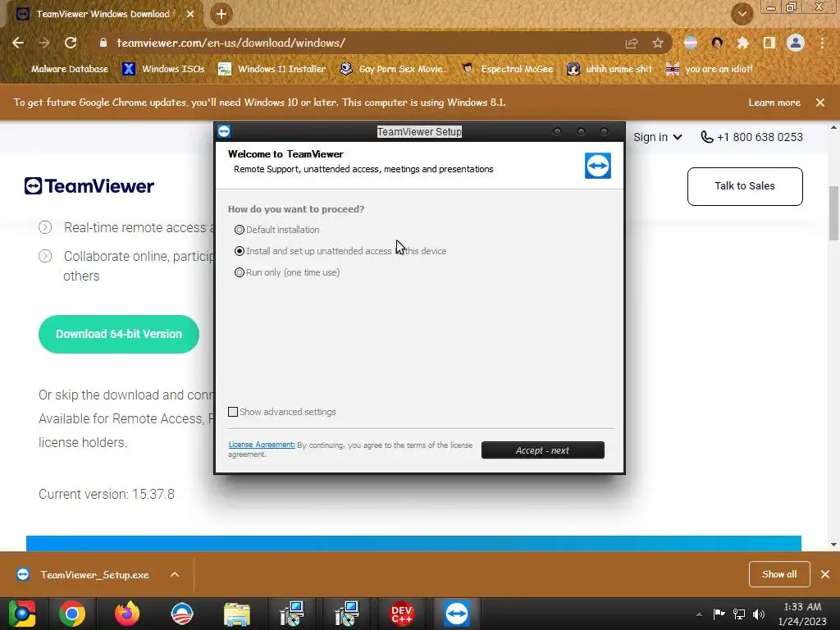
Task: Open the Chrome profile avatar
Action: pos(796,43)
